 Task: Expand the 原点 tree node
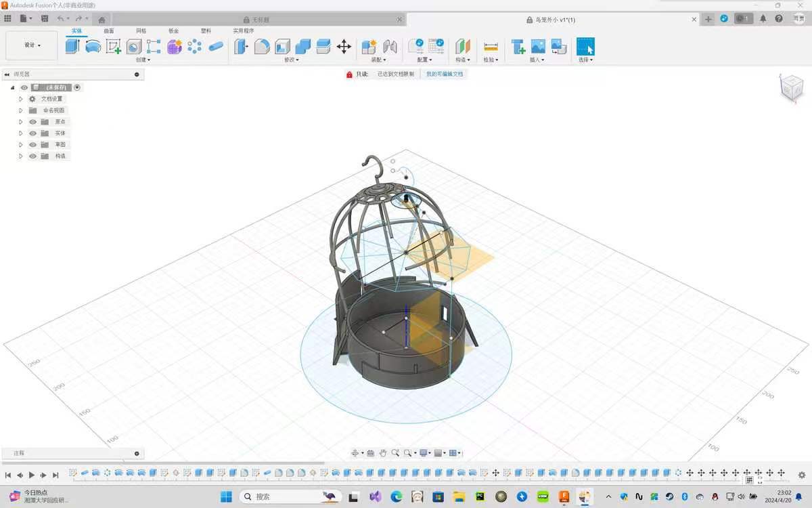point(20,122)
